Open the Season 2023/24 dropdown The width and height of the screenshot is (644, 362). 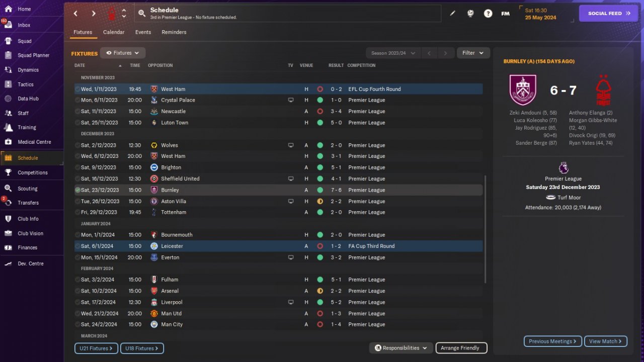coord(393,53)
